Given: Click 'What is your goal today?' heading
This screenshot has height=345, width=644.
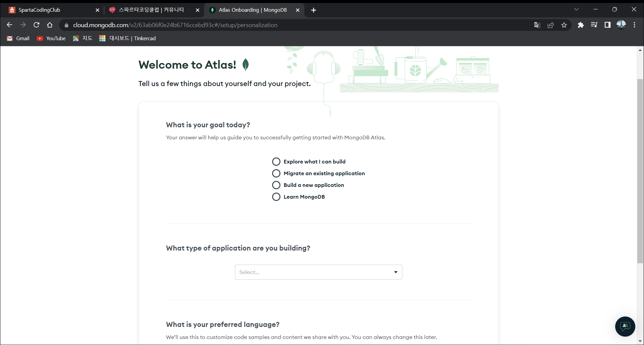Looking at the screenshot, I should pos(208,125).
